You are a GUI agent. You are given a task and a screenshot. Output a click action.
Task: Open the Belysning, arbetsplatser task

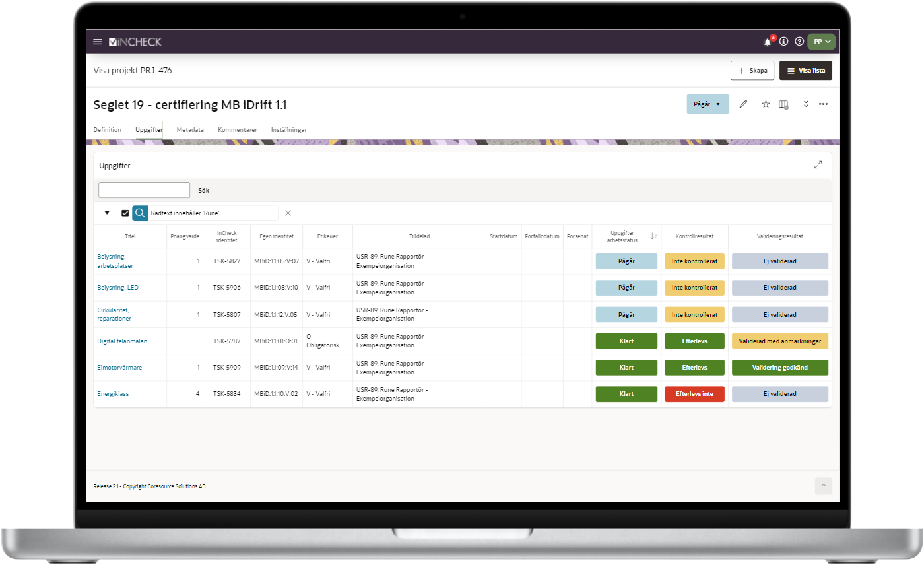(115, 261)
